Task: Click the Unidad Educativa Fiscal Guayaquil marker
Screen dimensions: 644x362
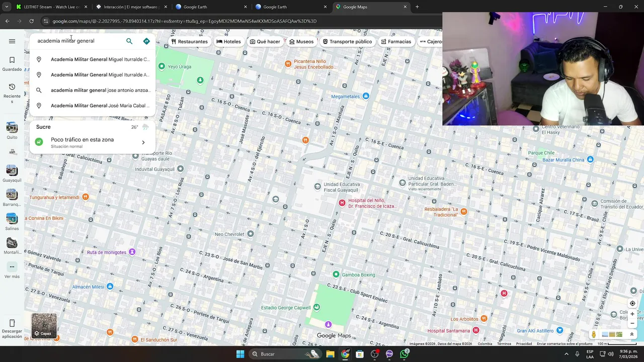Action: point(317,187)
